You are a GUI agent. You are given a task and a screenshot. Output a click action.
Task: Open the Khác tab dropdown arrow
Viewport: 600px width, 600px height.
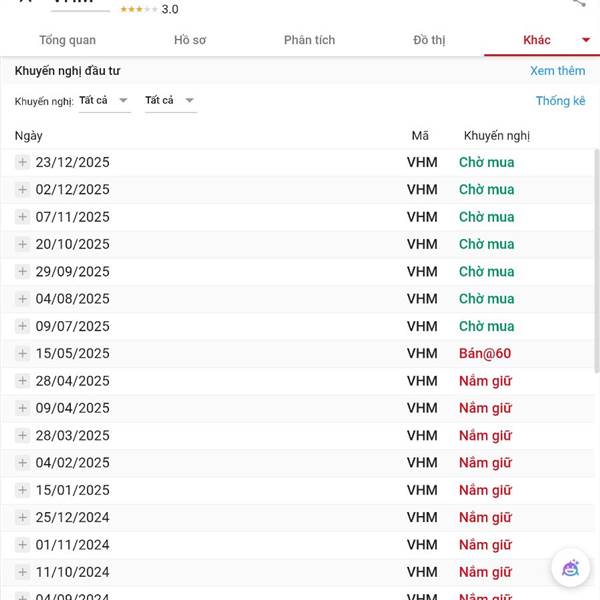pos(586,40)
